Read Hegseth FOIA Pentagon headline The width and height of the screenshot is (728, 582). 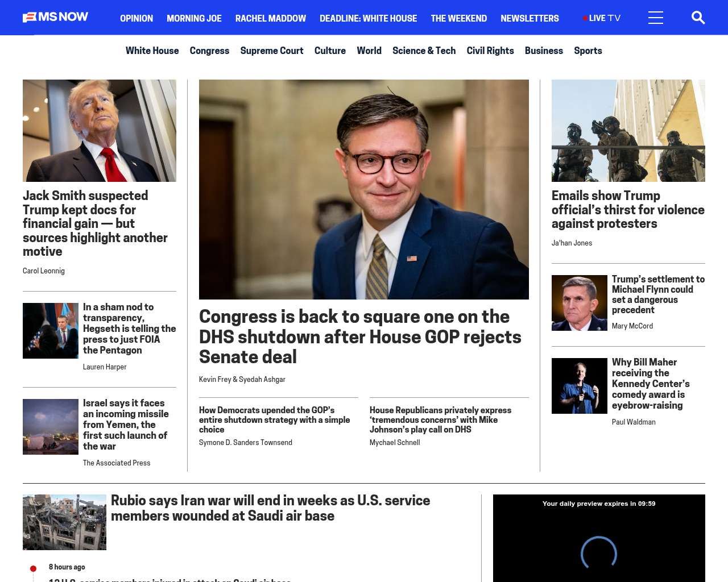point(130,329)
